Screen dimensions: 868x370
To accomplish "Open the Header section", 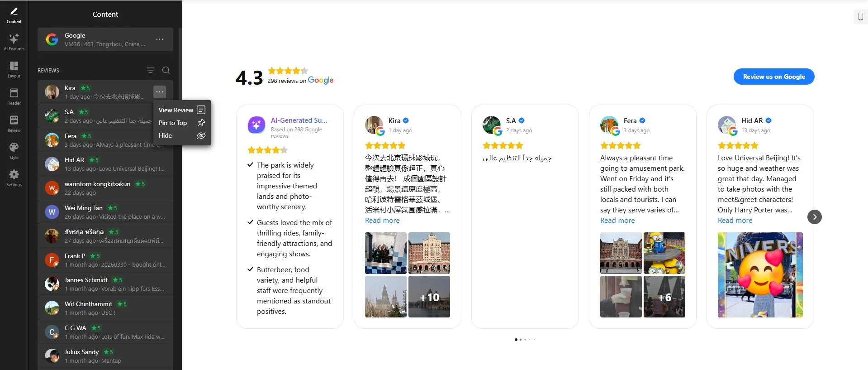I will click(x=14, y=96).
